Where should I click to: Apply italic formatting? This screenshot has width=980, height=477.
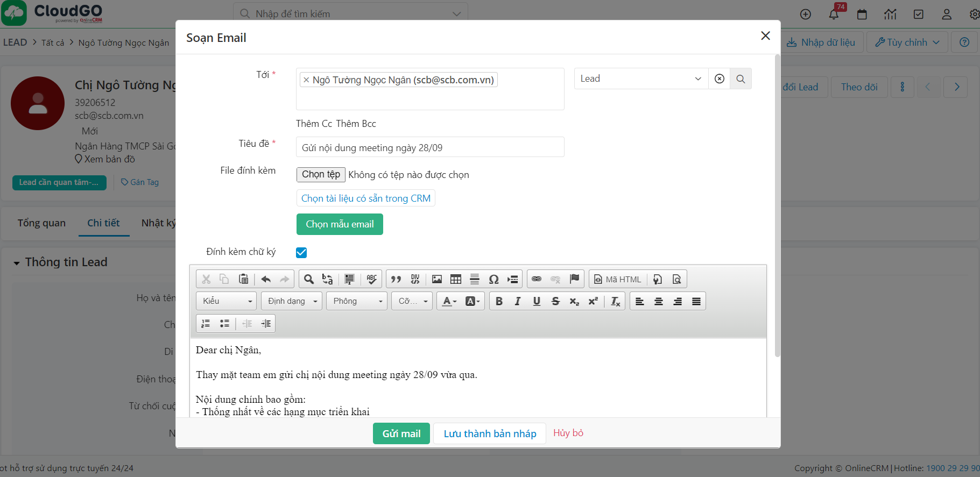point(518,301)
